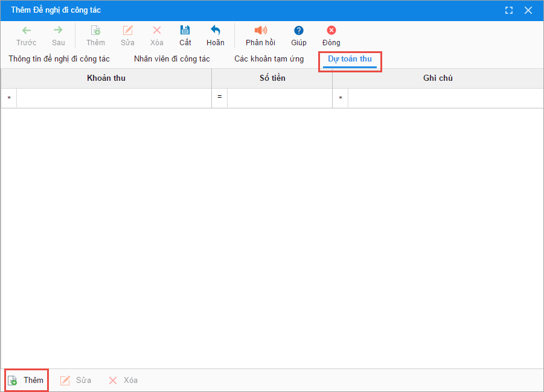Image resolution: width=544 pixels, height=392 pixels.
Task: Click the Sau forward arrow icon
Action: 58,31
